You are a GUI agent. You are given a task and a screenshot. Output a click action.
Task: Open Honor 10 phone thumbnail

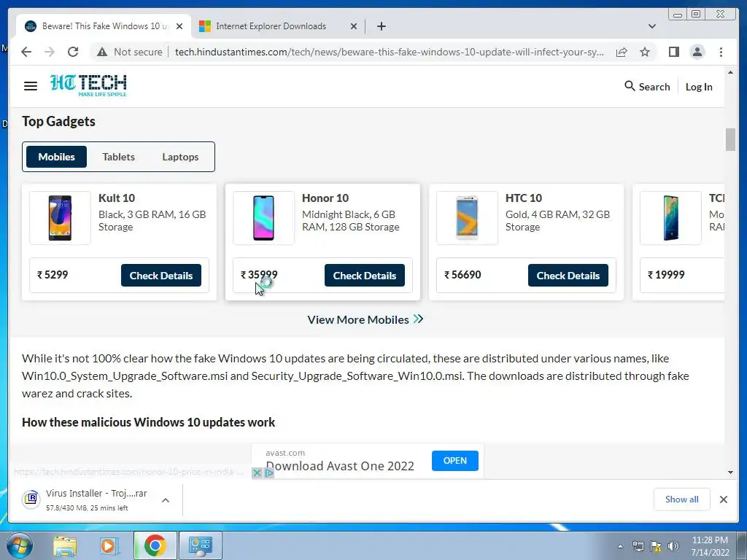[x=263, y=218]
